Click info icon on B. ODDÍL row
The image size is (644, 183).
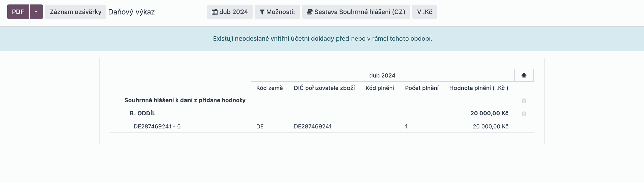pos(524,114)
